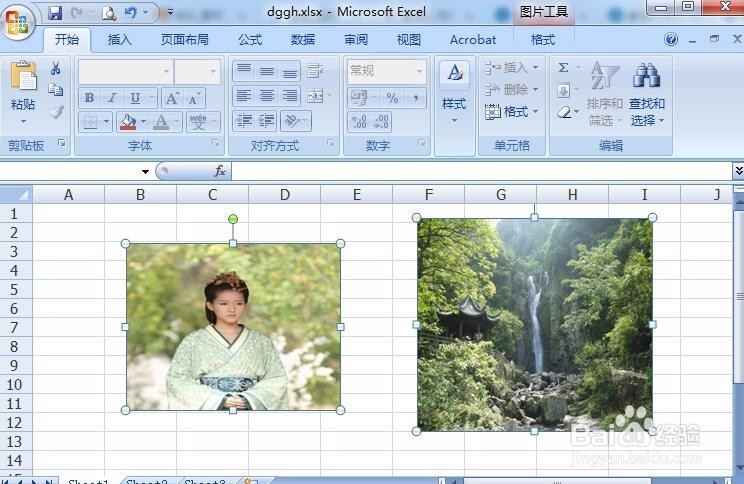
Task: Align text left
Action: [x=244, y=96]
